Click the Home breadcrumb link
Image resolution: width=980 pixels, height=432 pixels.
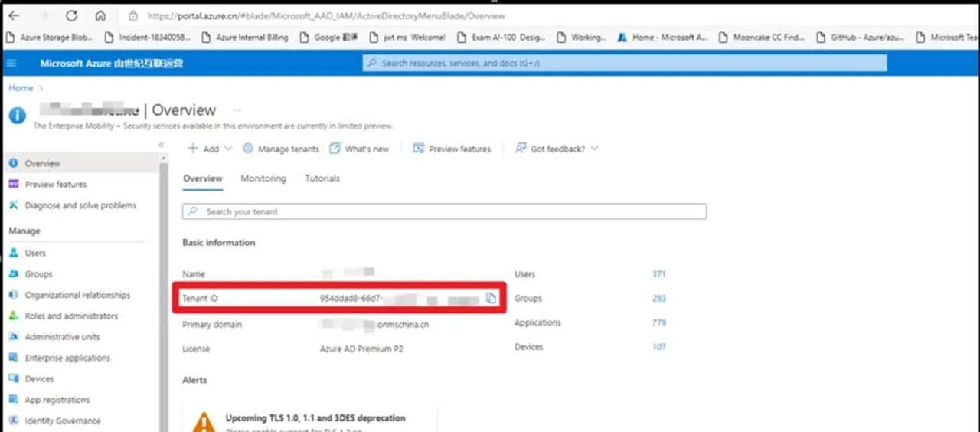coord(21,88)
